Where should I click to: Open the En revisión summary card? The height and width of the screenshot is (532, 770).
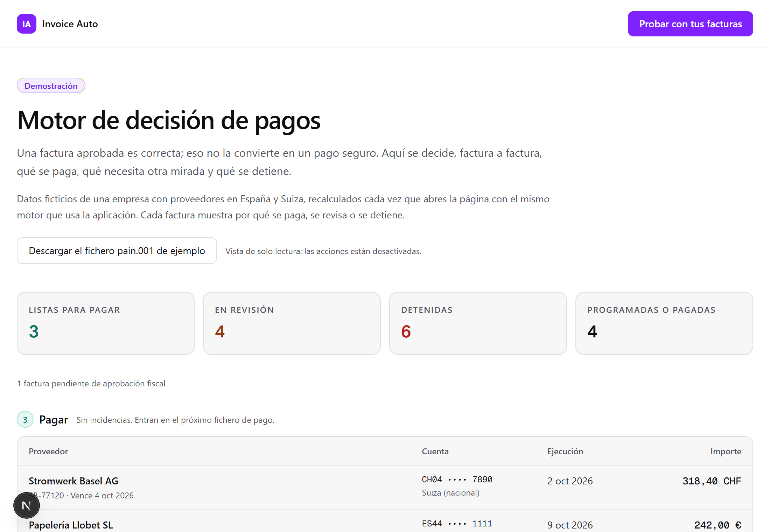point(292,323)
